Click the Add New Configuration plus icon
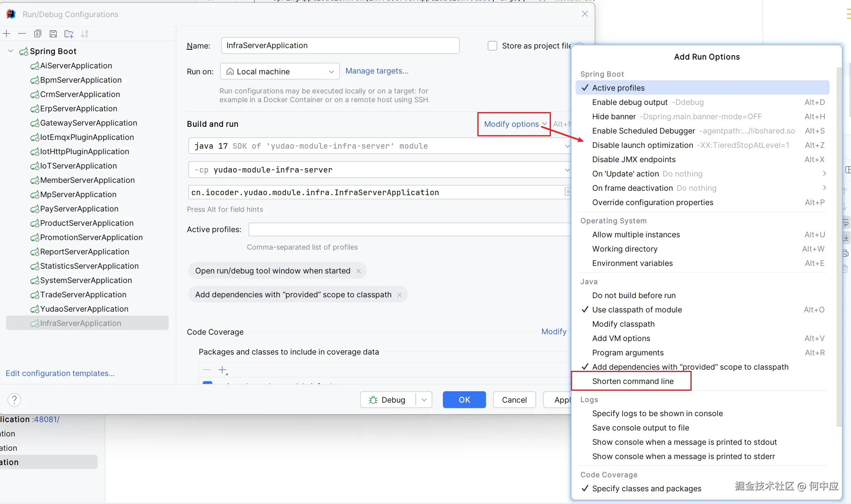The image size is (851, 504). [7, 34]
